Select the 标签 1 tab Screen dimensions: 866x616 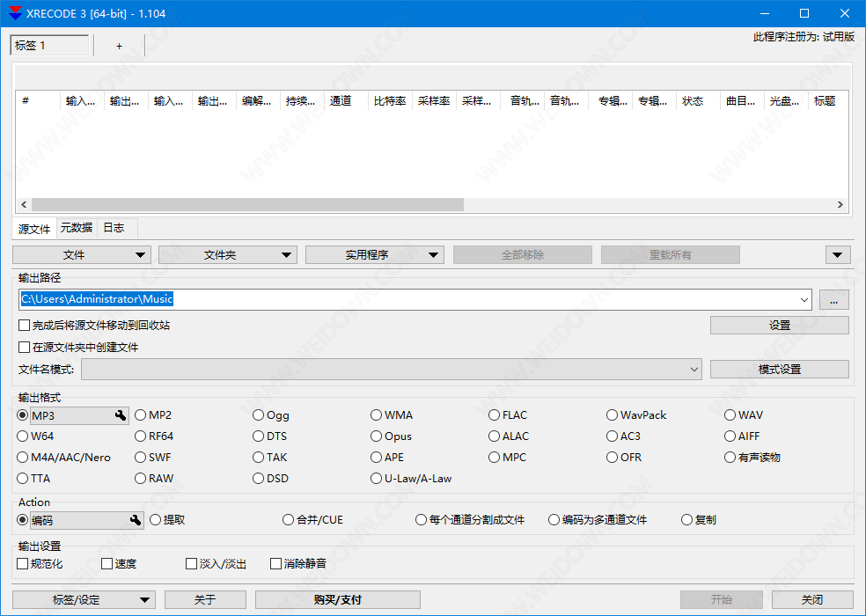[49, 45]
